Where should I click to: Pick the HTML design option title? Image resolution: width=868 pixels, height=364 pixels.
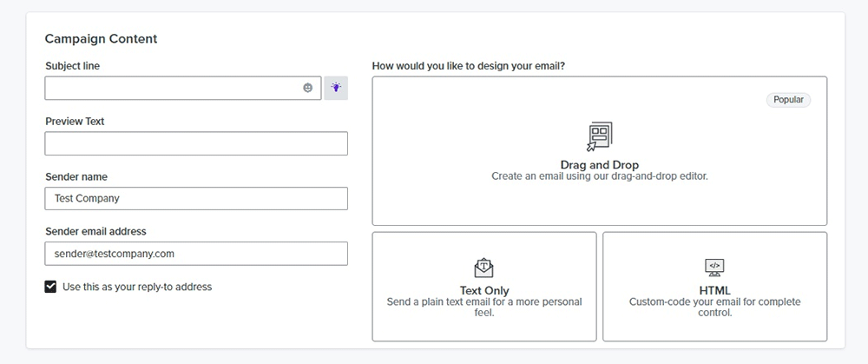[714, 290]
